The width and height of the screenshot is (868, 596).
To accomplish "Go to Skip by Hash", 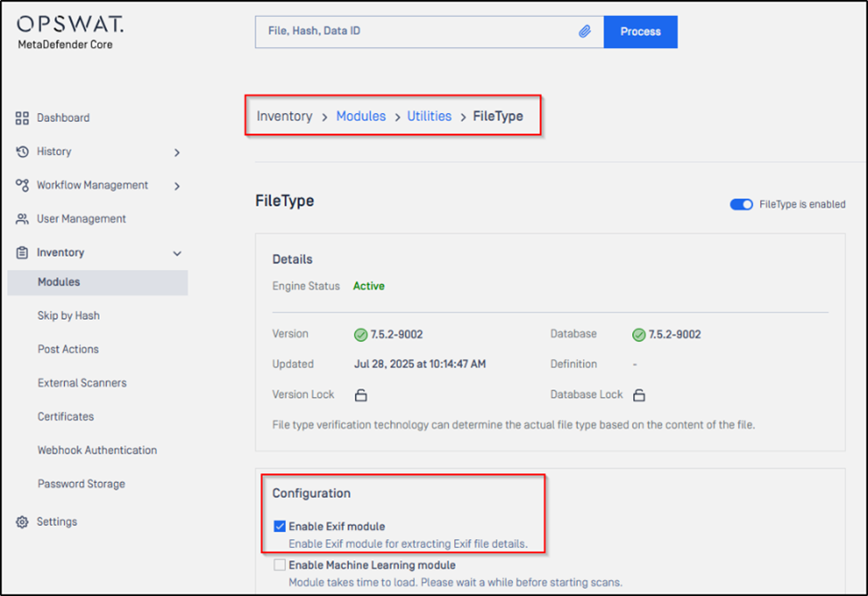I will 69,315.
